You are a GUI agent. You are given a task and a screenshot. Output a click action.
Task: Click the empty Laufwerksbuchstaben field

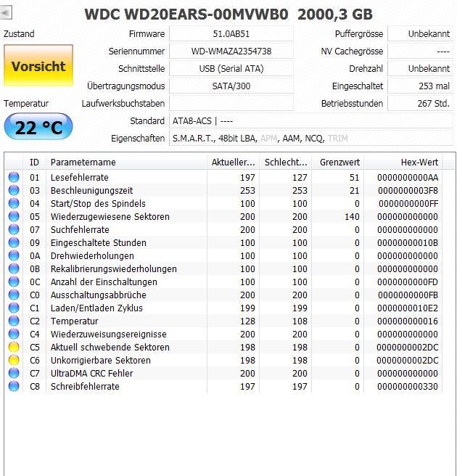click(231, 103)
